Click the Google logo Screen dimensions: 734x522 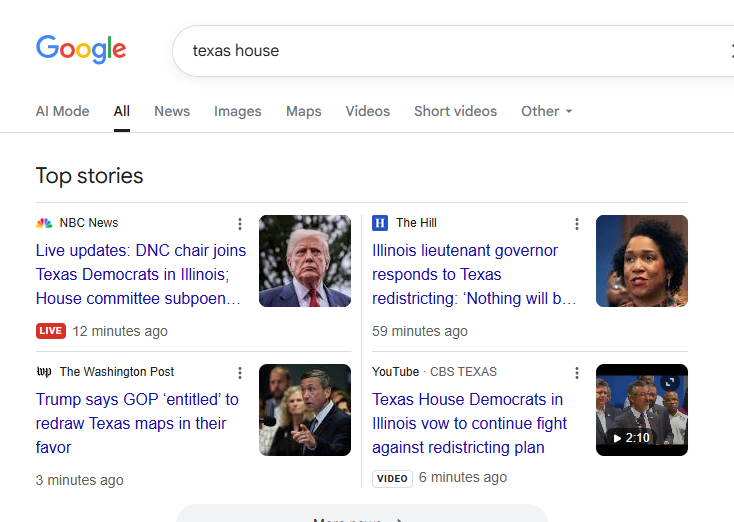(81, 49)
